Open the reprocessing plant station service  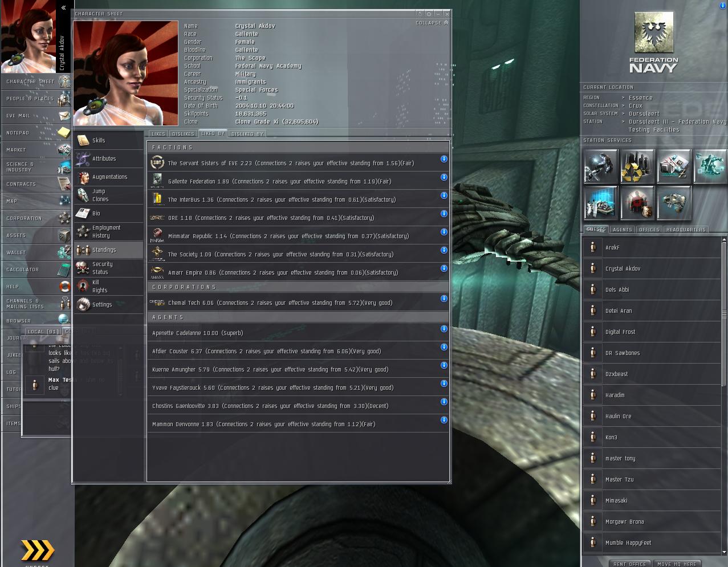coord(637,166)
